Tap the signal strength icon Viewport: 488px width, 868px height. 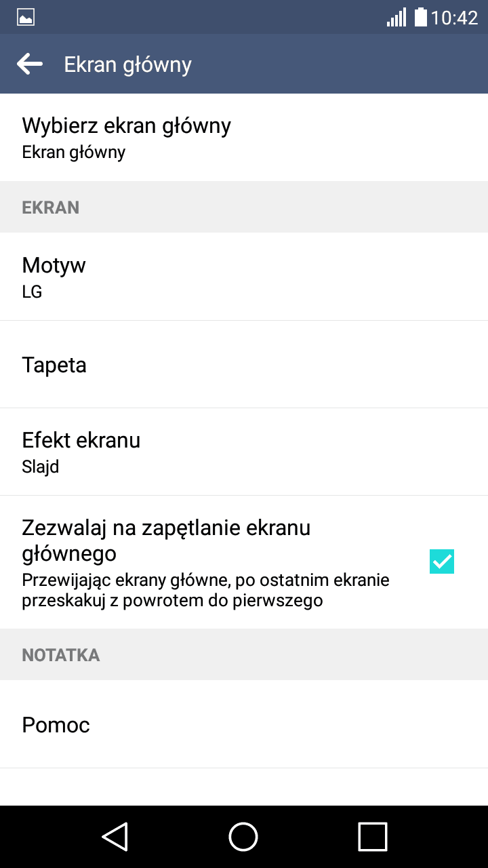(396, 17)
